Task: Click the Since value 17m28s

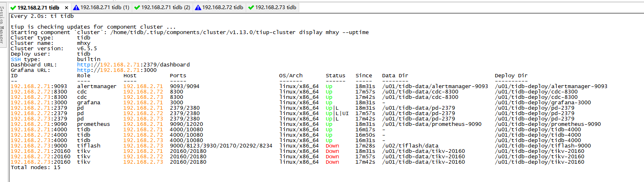Action: (x=366, y=146)
